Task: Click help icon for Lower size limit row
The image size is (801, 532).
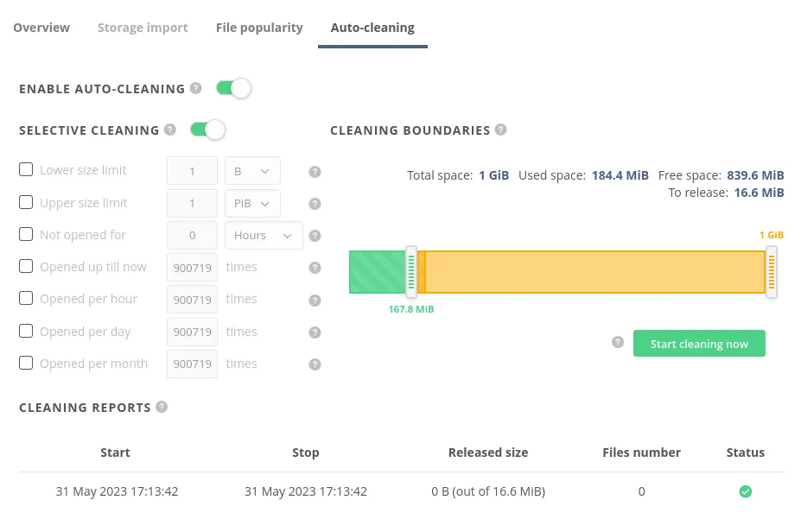Action: click(x=315, y=171)
